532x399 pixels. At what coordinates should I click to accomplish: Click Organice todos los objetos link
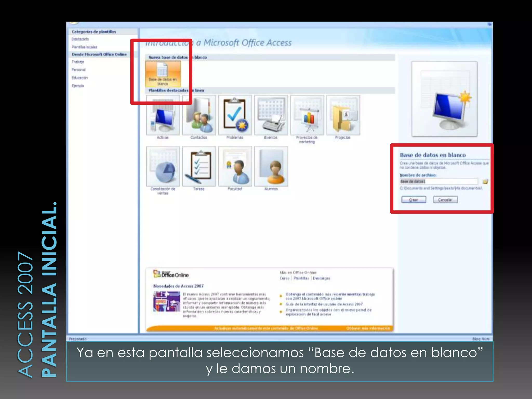click(x=329, y=312)
